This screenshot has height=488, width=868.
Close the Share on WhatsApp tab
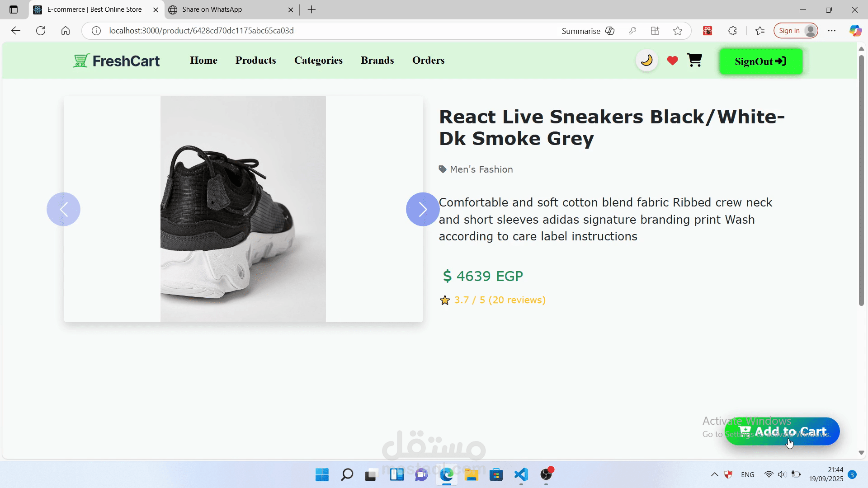click(291, 9)
